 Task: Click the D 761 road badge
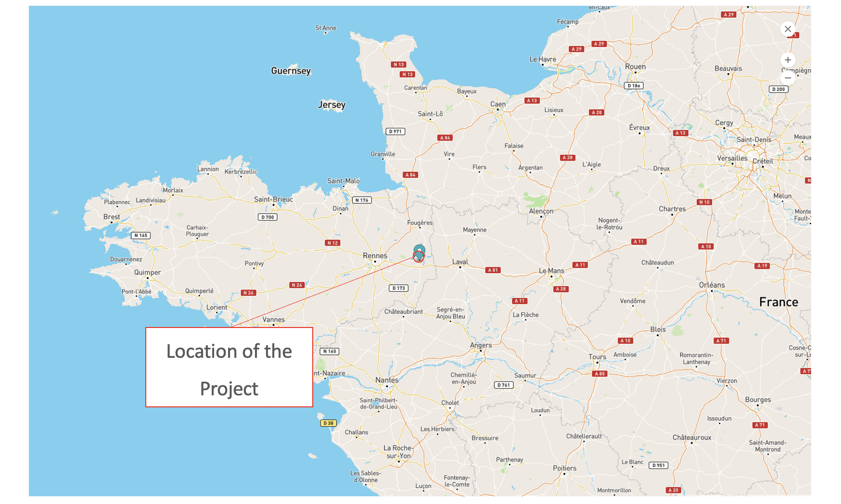(x=504, y=385)
